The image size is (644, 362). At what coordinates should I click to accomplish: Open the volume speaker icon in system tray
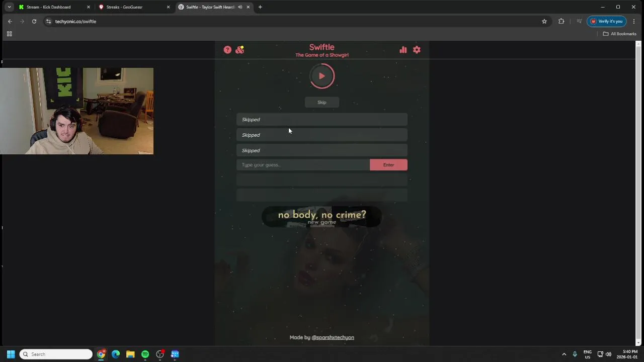[x=608, y=354]
